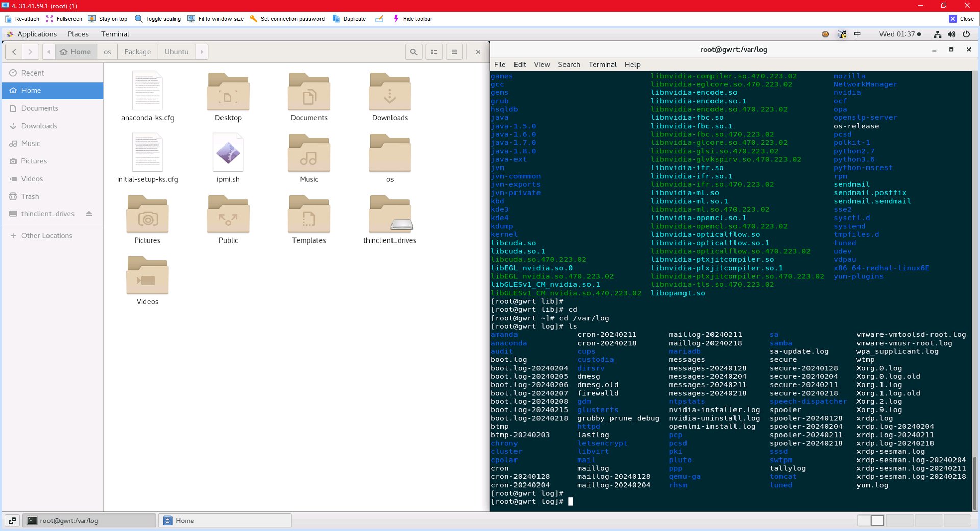980x531 pixels.
Task: Select the anaconda-ks.cfg file icon
Action: (148, 91)
